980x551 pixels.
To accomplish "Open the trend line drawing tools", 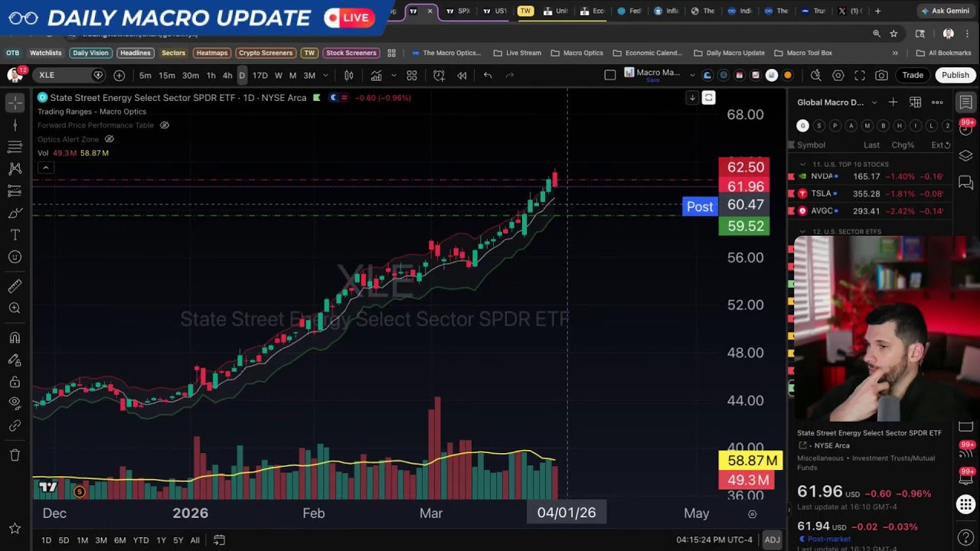I will pos(15,124).
